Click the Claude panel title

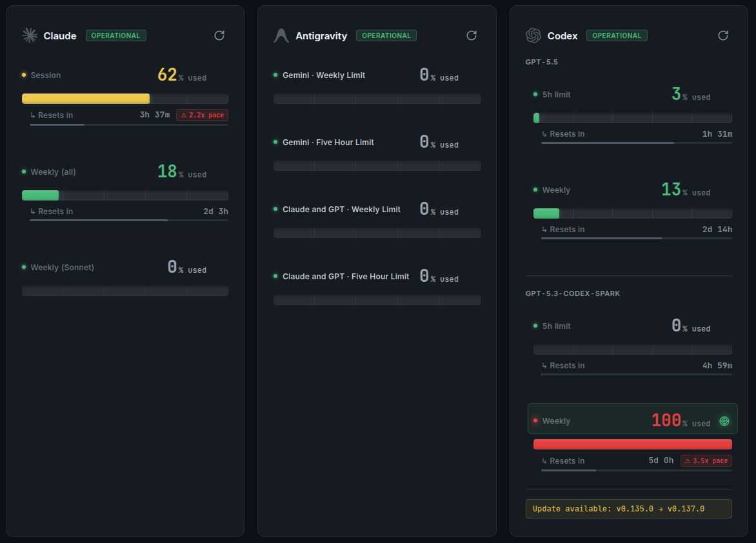coord(60,36)
